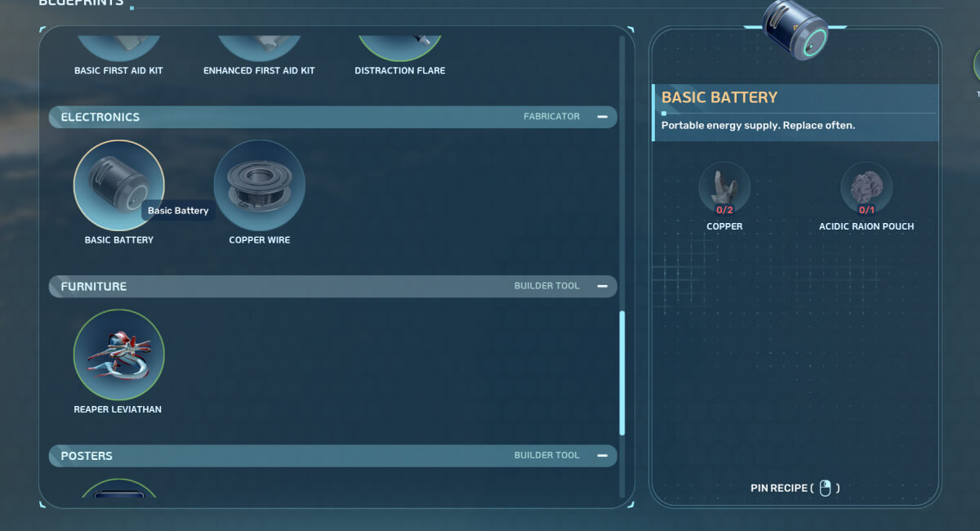The width and height of the screenshot is (980, 531).
Task: Click the partially visible poster blueprint
Action: [x=119, y=489]
